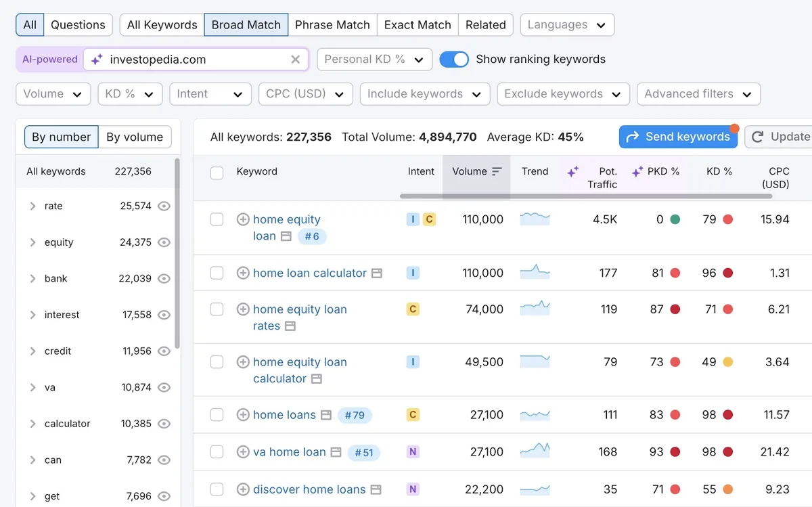Click the AI-powered domain input field
The image size is (812, 507).
[x=196, y=60]
